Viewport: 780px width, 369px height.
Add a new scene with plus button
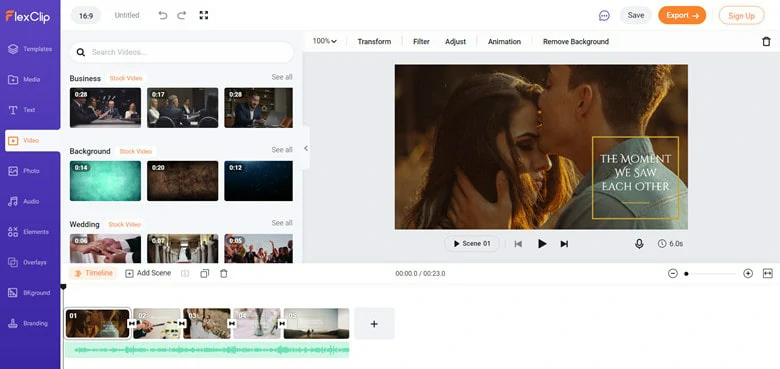[x=374, y=324]
